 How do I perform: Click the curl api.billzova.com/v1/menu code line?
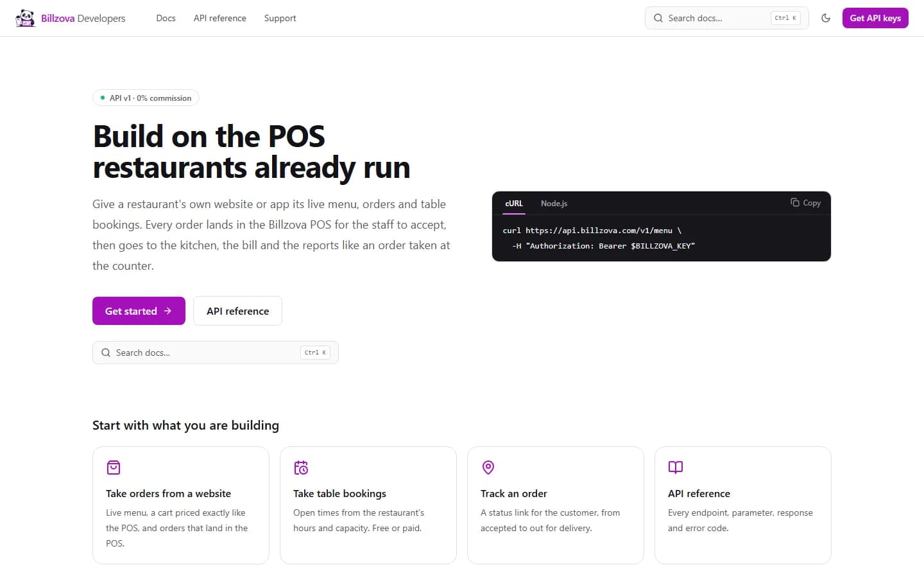click(592, 231)
